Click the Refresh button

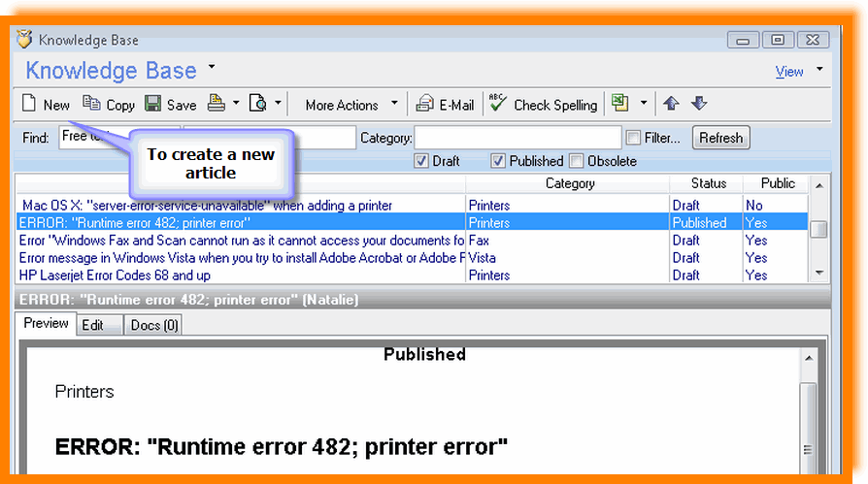click(720, 138)
